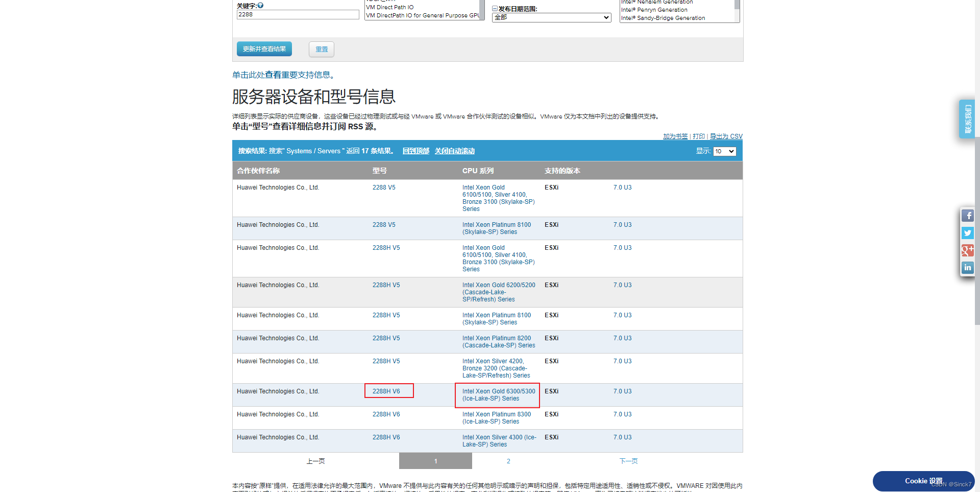
Task: Open 2288H V6 model for Gold 6300/5300 row
Action: click(386, 391)
